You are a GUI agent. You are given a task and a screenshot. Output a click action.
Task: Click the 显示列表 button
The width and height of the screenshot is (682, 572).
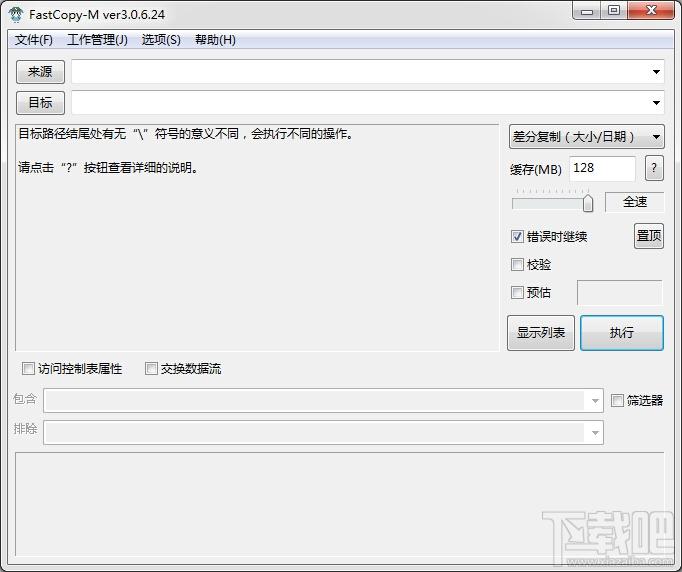541,333
